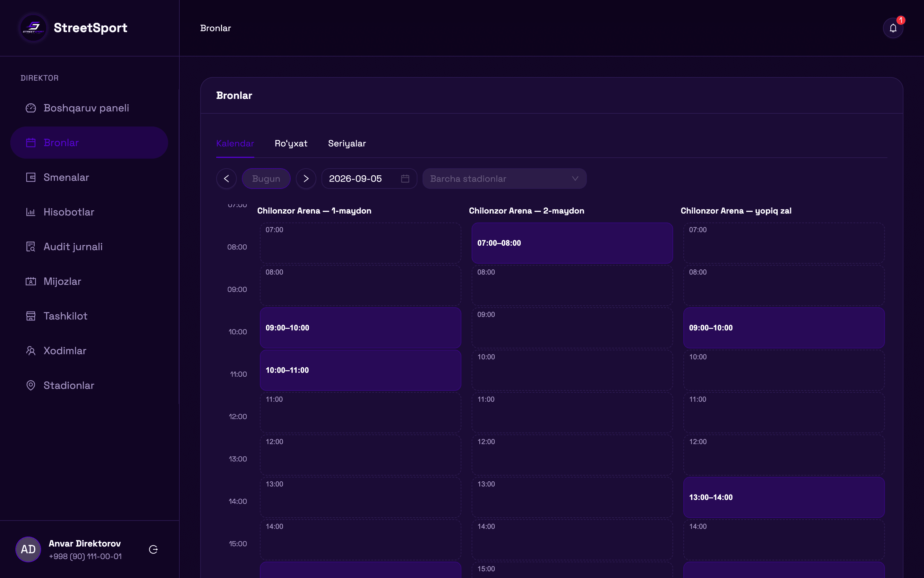Go to previous day with left arrow
The width and height of the screenshot is (924, 578).
tap(227, 179)
